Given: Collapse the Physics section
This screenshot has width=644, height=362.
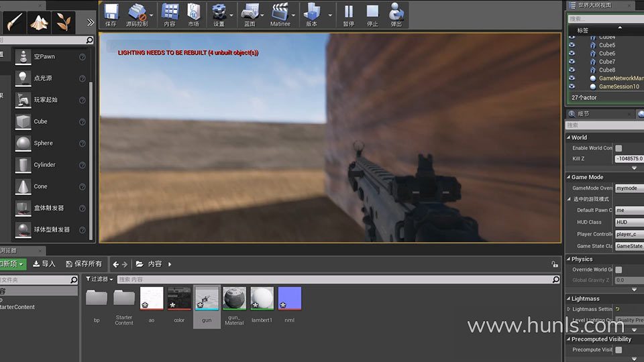Looking at the screenshot, I should tap(568, 259).
